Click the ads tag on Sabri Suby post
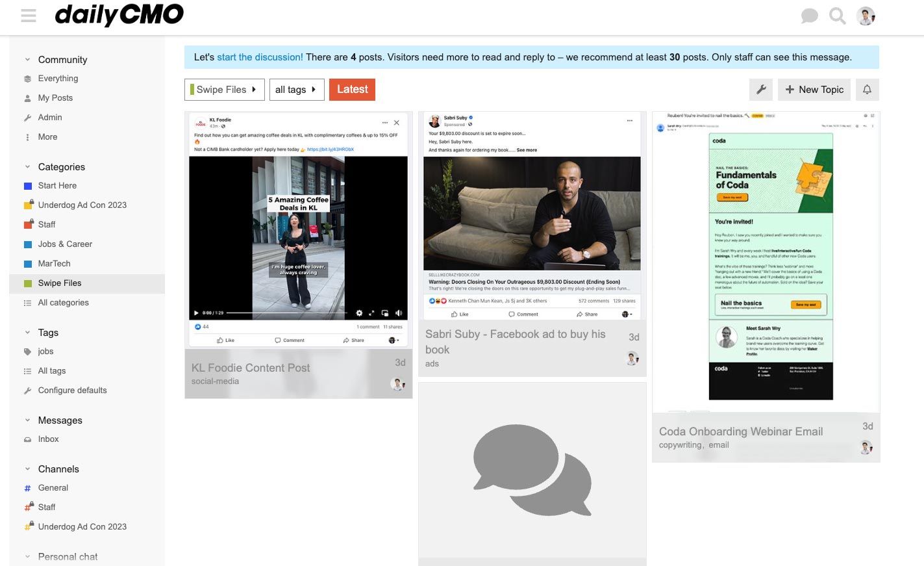The height and width of the screenshot is (566, 924). (432, 364)
